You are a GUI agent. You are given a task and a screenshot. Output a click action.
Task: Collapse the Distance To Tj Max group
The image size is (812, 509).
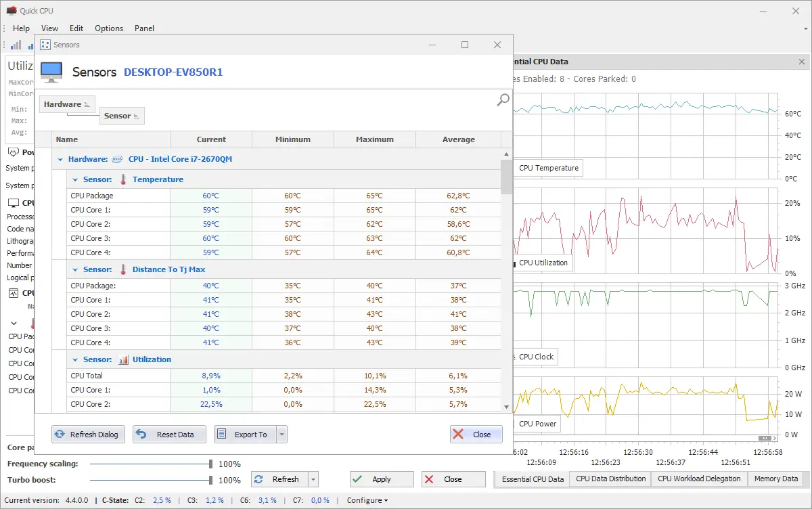75,269
